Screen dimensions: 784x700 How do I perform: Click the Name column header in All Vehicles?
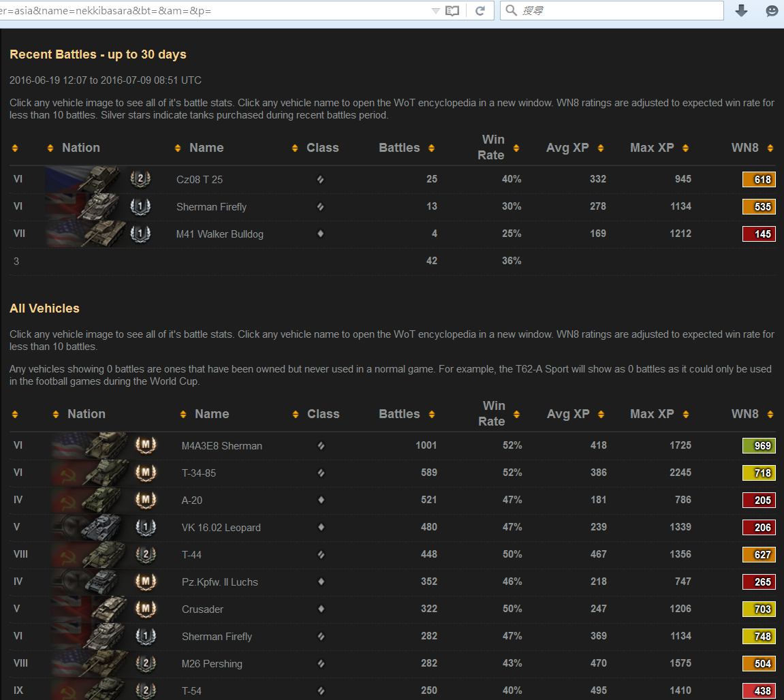pyautogui.click(x=211, y=414)
